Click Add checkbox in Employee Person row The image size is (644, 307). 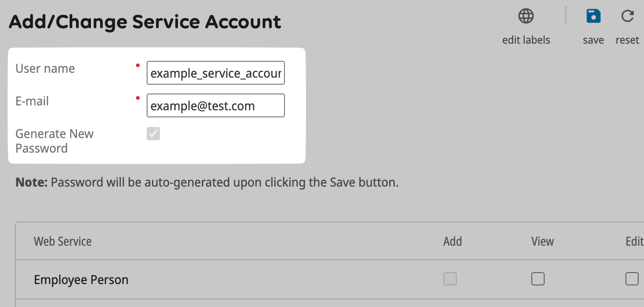pos(450,279)
